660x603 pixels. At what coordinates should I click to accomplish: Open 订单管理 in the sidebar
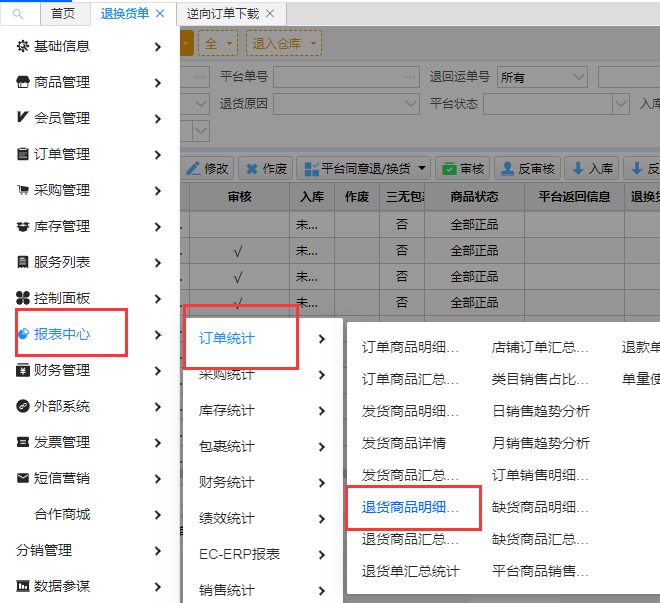click(x=62, y=154)
